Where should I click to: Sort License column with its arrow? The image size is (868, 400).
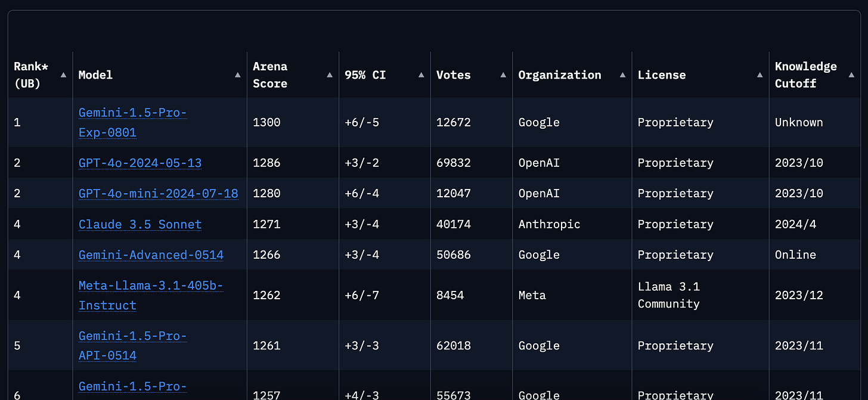pos(760,75)
